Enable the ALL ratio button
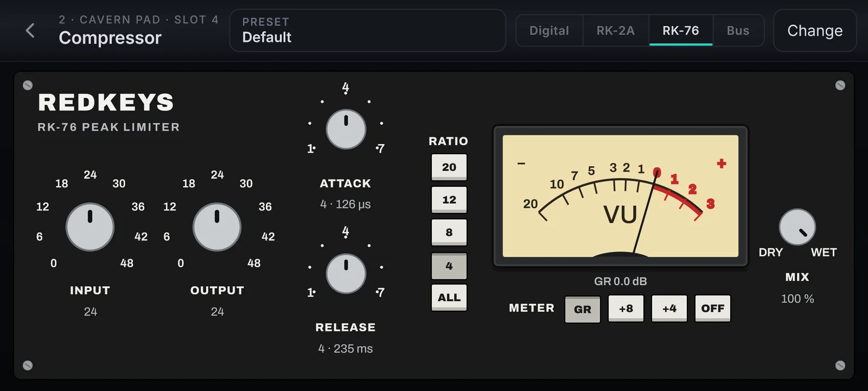The image size is (868, 391). 449,298
